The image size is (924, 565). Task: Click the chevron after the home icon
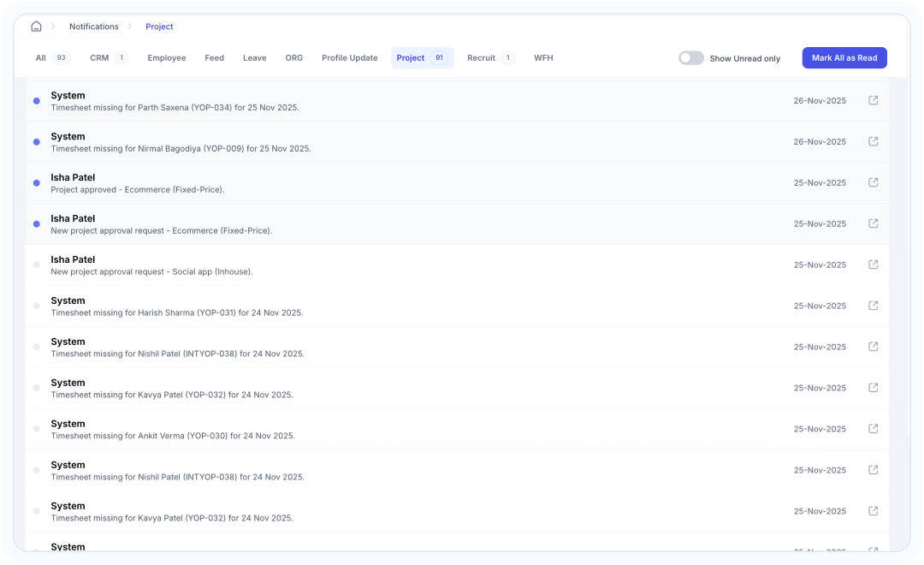(x=53, y=27)
